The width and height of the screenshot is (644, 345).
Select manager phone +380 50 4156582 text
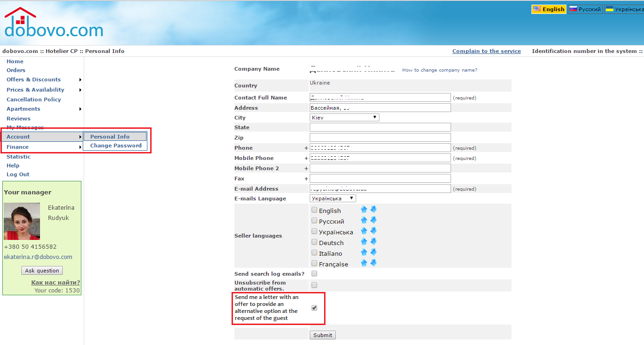coord(30,247)
